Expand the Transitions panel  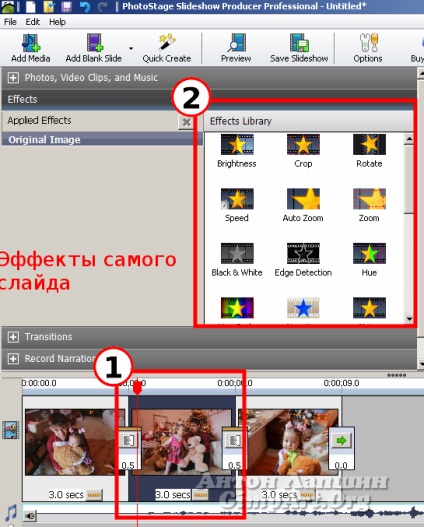[x=13, y=337]
